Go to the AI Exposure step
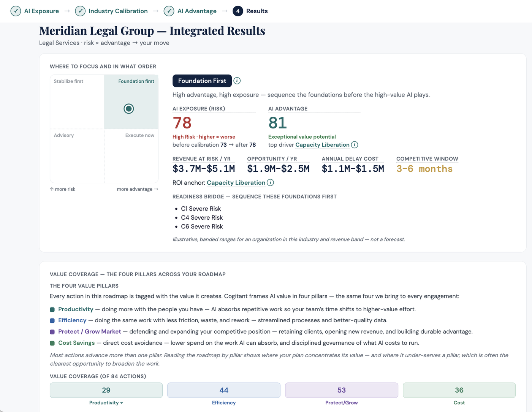Viewport: 532px width, 412px height. coord(35,11)
